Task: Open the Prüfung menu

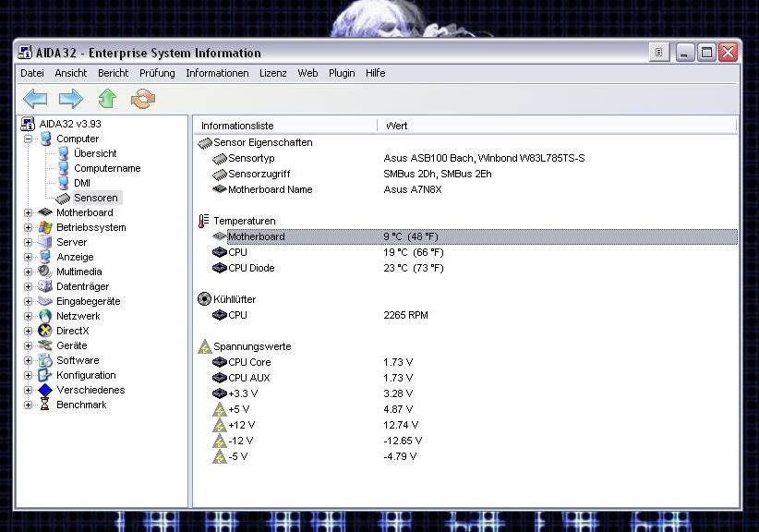Action: pyautogui.click(x=157, y=73)
